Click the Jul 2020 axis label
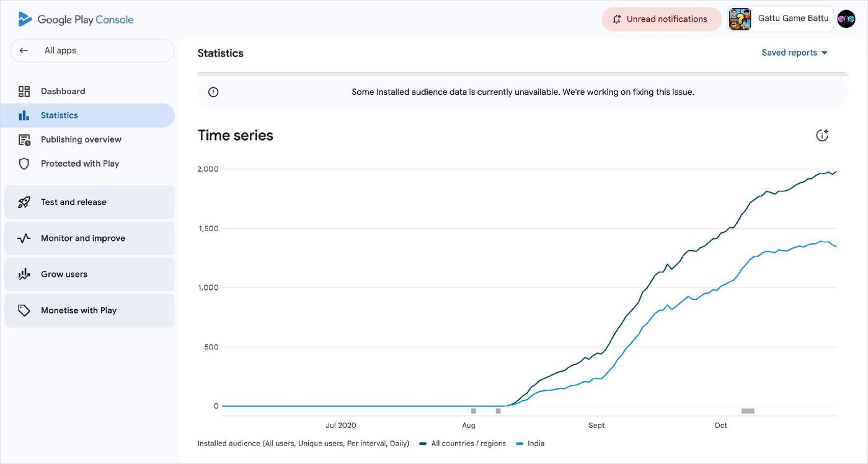 (x=341, y=426)
